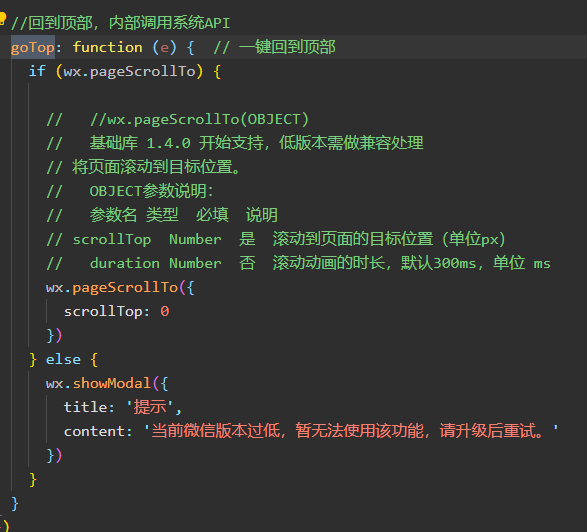Click the parameter e in function signature
The width and height of the screenshot is (587, 532).
coord(164,48)
